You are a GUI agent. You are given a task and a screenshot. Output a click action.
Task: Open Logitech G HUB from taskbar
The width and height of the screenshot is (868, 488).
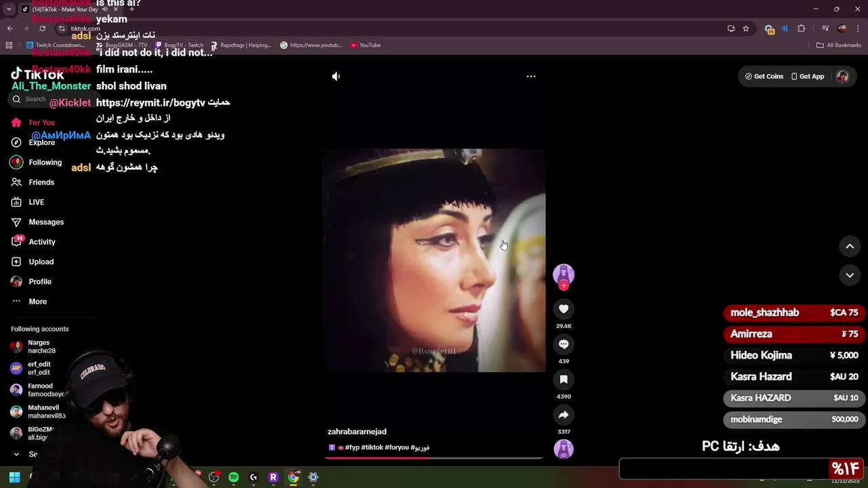[x=254, y=477]
